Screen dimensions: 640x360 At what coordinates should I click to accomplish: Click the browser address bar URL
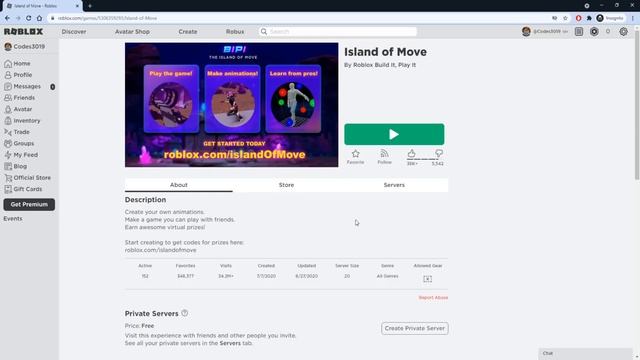coord(107,18)
